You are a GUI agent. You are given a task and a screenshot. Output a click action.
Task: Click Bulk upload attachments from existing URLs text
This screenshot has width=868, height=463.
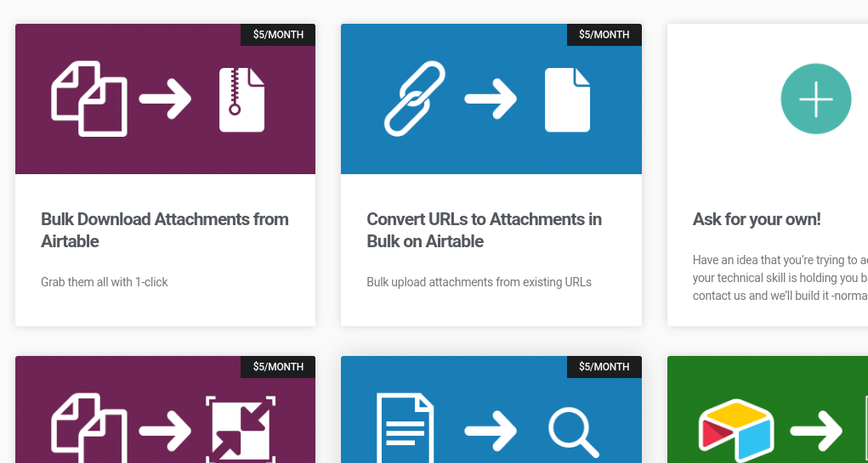(x=479, y=282)
